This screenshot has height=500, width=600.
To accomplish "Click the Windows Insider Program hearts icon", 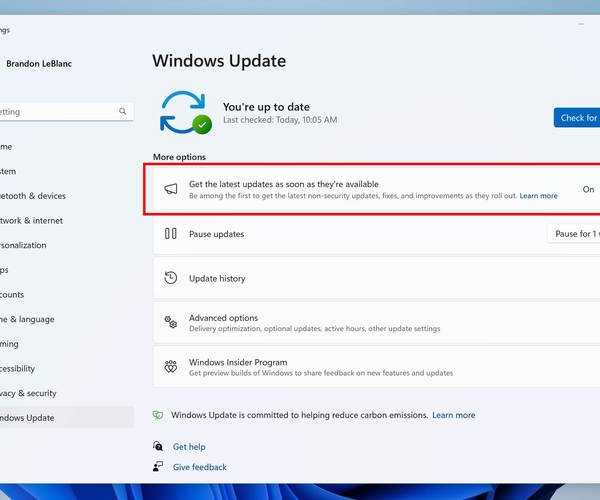I will click(171, 366).
